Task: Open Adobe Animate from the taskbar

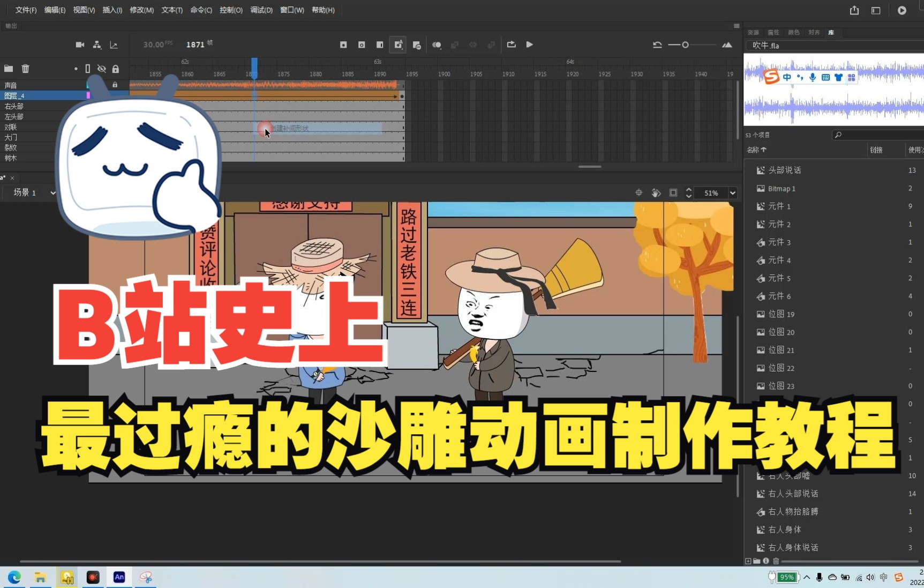Action: 119,577
